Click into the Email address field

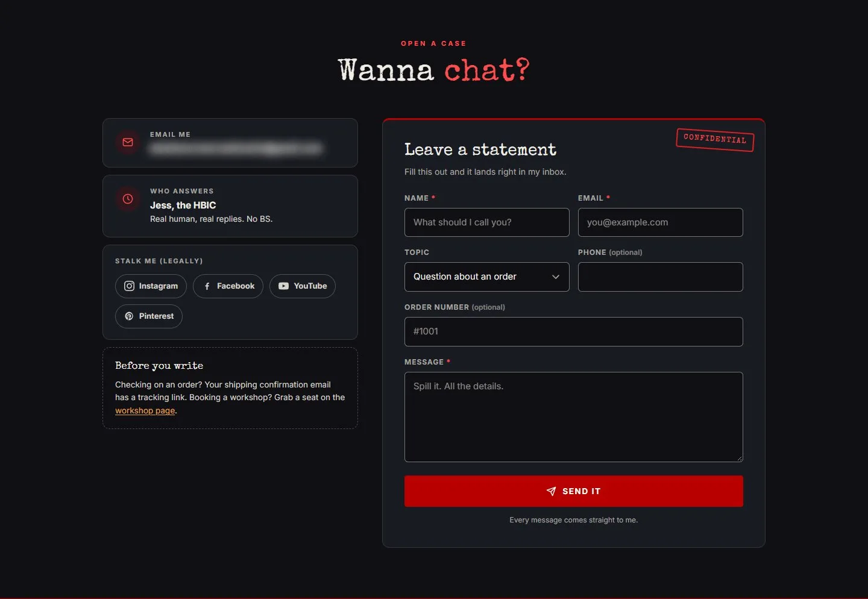pyautogui.click(x=661, y=222)
